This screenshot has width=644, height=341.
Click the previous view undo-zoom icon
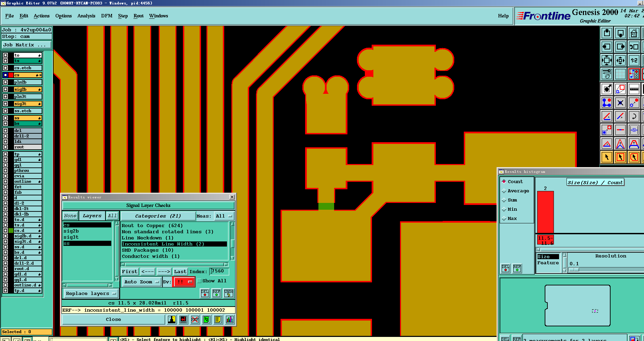pyautogui.click(x=634, y=47)
